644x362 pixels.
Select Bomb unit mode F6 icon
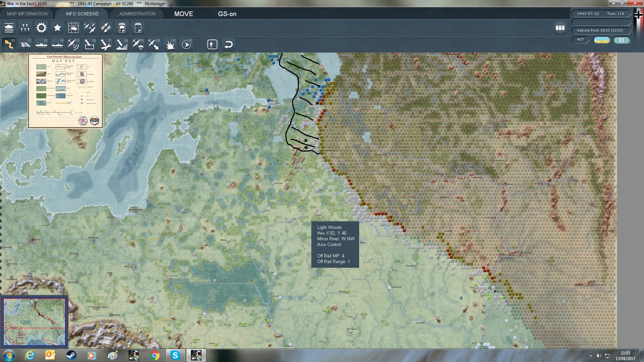tap(90, 44)
